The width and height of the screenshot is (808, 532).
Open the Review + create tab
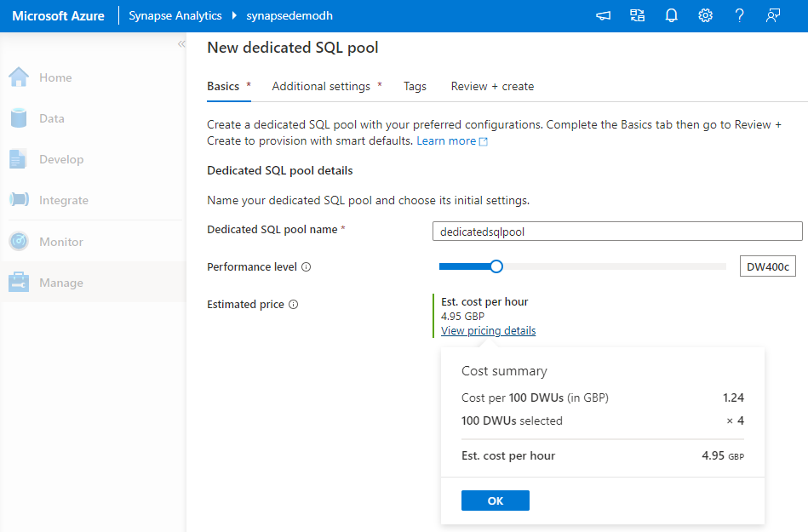click(x=492, y=87)
